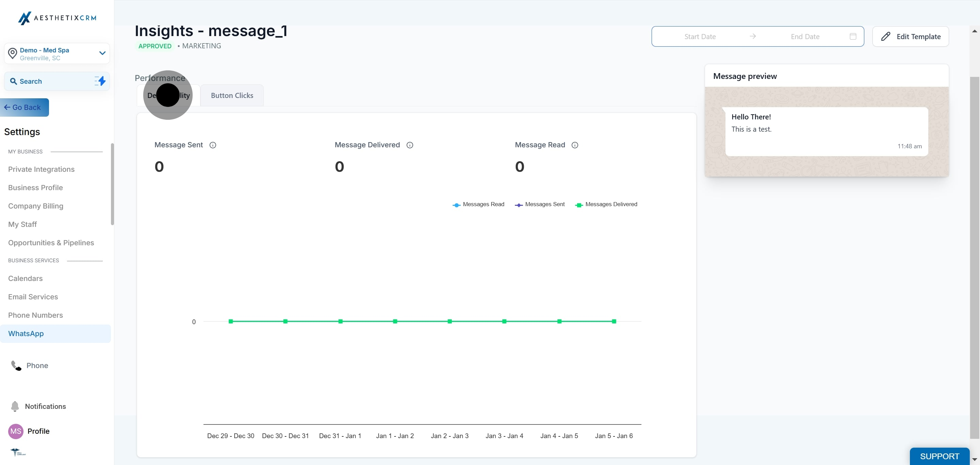Click the MARKETING category label
Image resolution: width=980 pixels, height=465 pixels.
pos(201,46)
